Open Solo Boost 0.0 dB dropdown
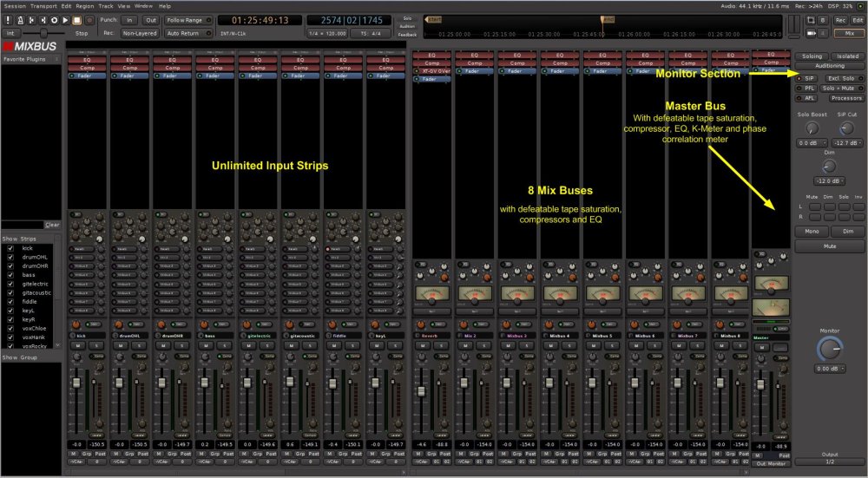 [812, 143]
